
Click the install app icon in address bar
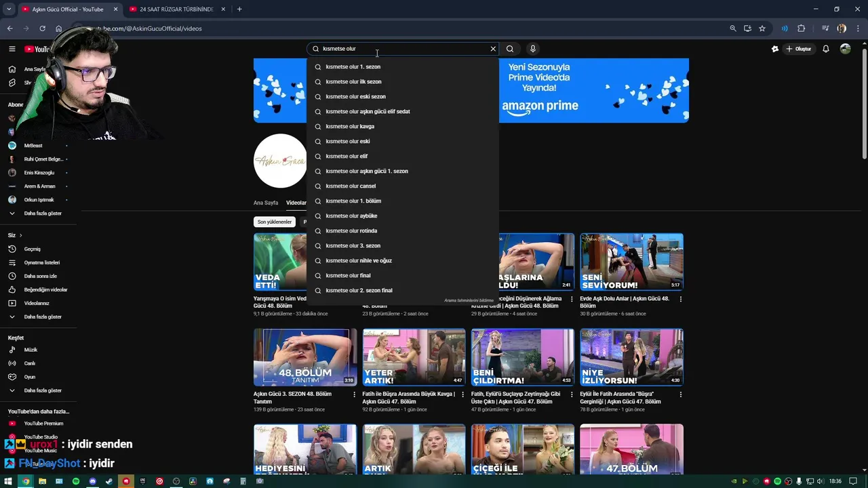[747, 28]
